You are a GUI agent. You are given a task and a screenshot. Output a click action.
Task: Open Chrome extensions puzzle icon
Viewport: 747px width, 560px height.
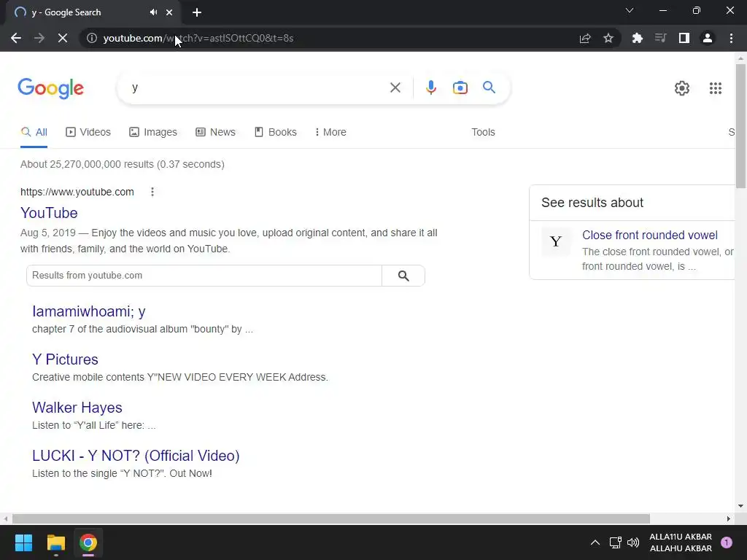coord(638,38)
